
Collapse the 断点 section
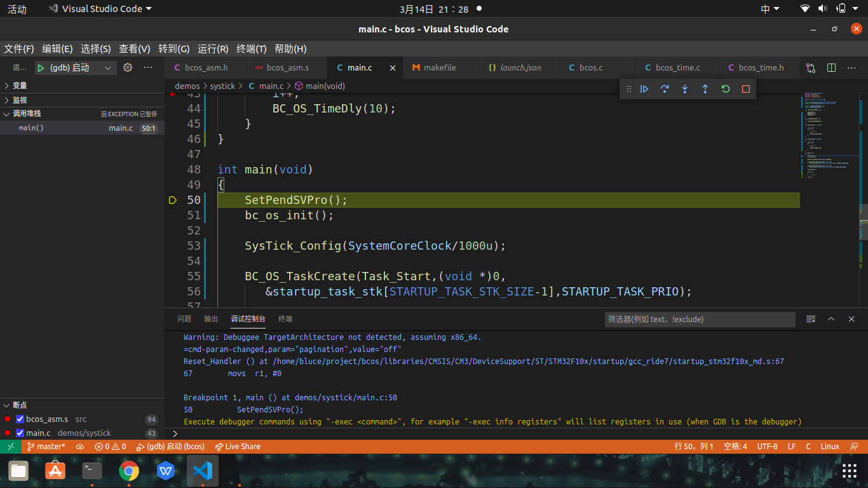coord(83,405)
